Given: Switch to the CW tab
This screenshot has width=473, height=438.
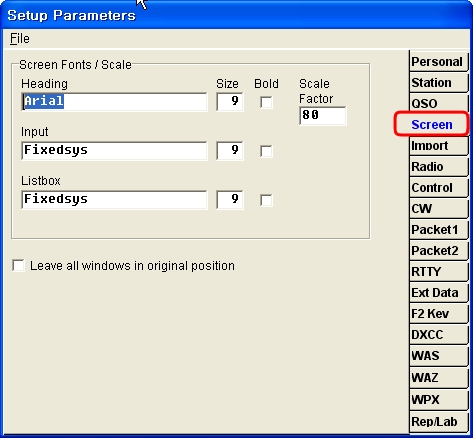Looking at the screenshot, I should (439, 209).
